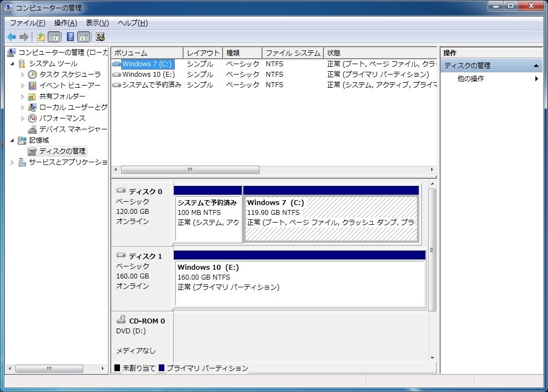Viewport: 548px width, 392px height.
Task: Expand the パフォーマンス node
Action: coord(22,118)
